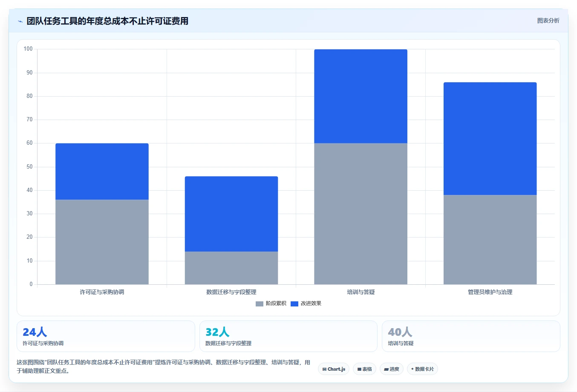Image resolution: width=577 pixels, height=392 pixels.
Task: Toggle the 改进效果 legend swatch
Action: (x=294, y=303)
